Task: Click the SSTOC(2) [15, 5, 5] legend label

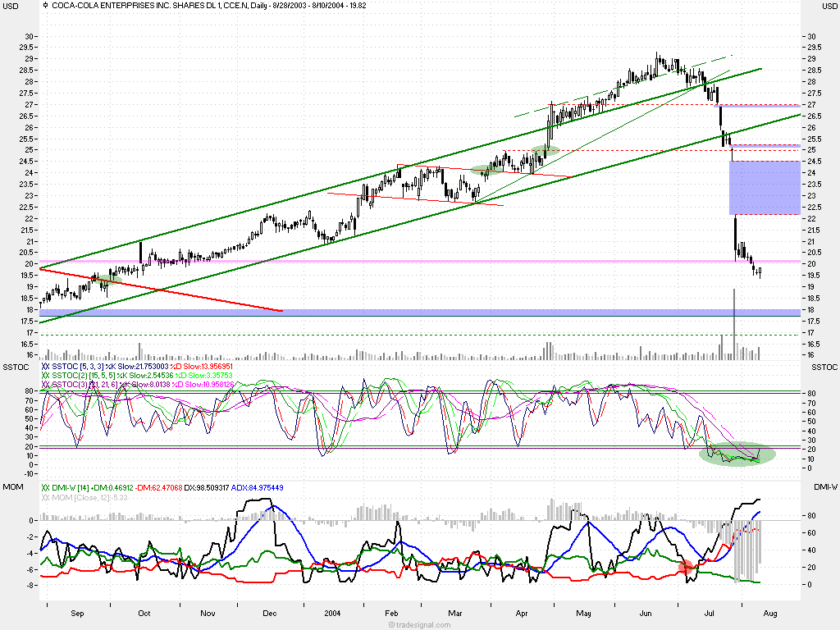Action: (82, 376)
